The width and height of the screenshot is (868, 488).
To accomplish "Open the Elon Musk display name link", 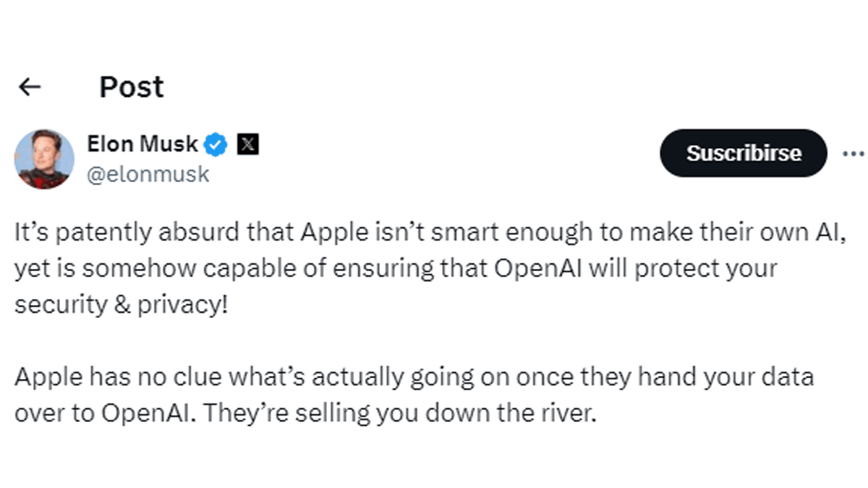I will (x=142, y=144).
